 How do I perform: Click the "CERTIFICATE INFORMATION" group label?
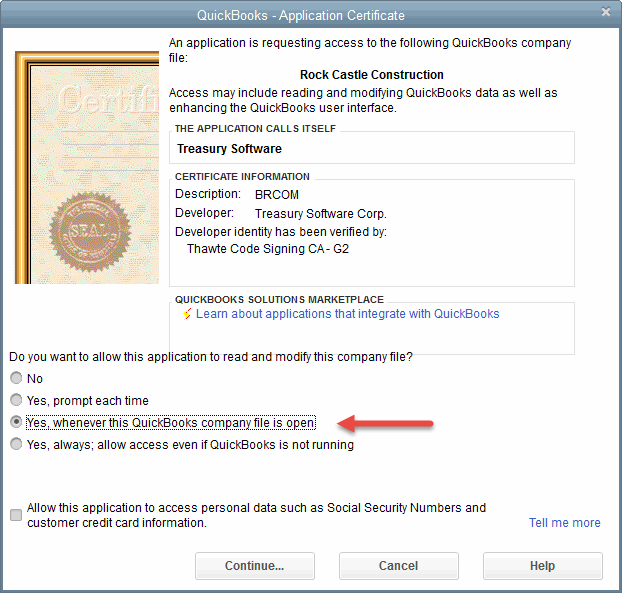(x=242, y=177)
